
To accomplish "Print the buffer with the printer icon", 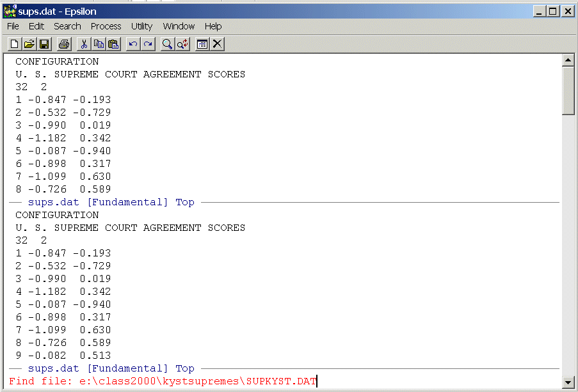I will point(64,44).
